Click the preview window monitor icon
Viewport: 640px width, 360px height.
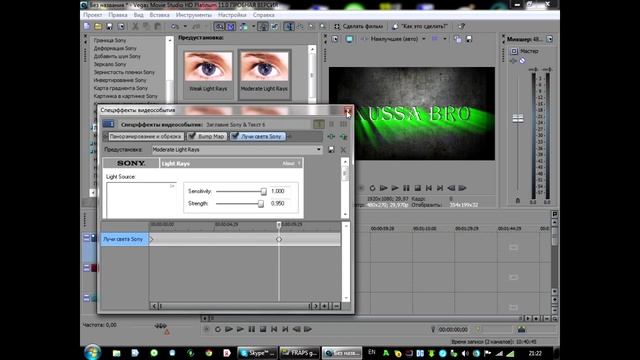coord(349,39)
